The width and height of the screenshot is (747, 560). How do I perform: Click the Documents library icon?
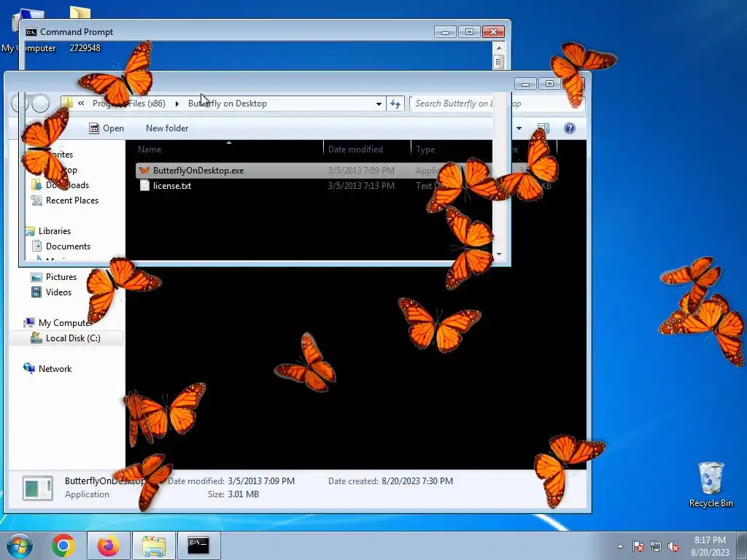coord(36,246)
